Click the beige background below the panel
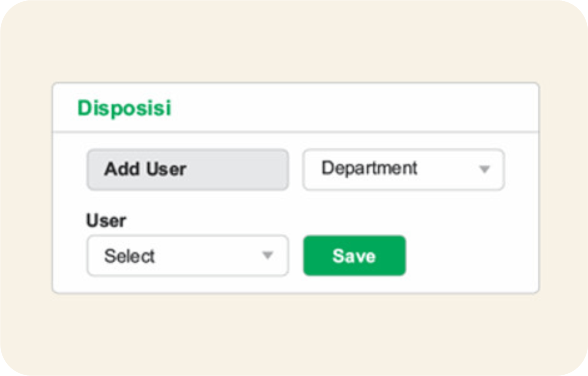This screenshot has height=376, width=588. pos(294,332)
